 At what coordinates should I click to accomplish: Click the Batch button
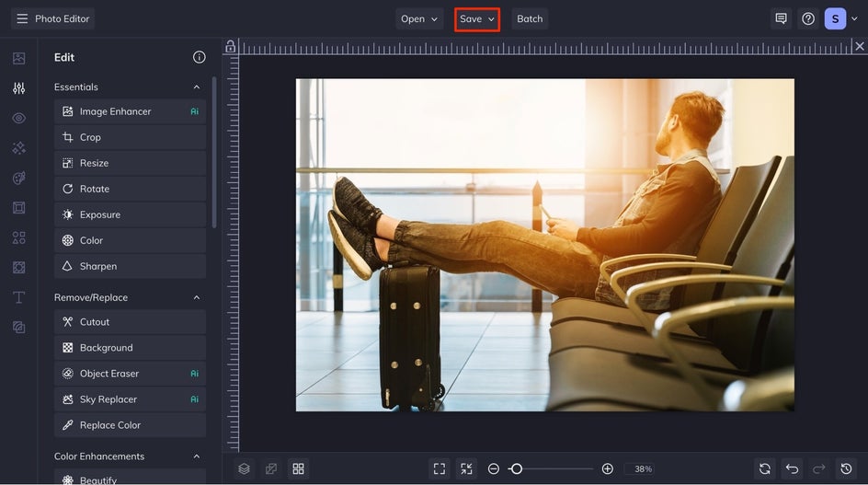pos(530,18)
